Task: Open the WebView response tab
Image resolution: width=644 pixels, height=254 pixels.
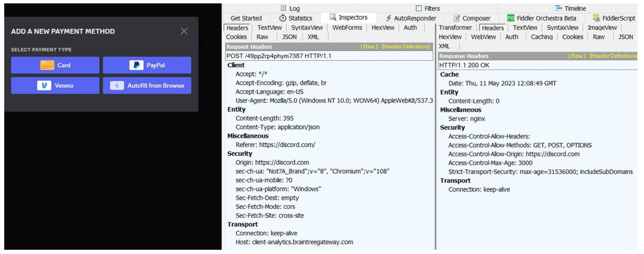Action: click(x=483, y=37)
